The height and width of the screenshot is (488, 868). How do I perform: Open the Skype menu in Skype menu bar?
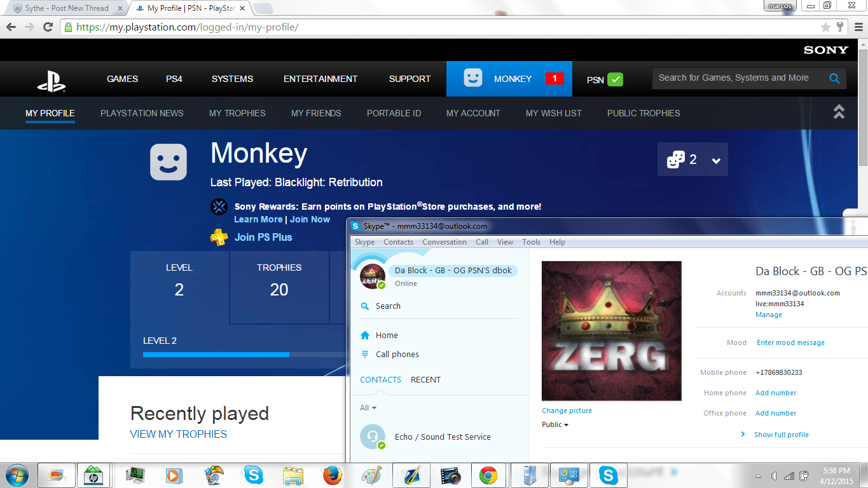[364, 242]
